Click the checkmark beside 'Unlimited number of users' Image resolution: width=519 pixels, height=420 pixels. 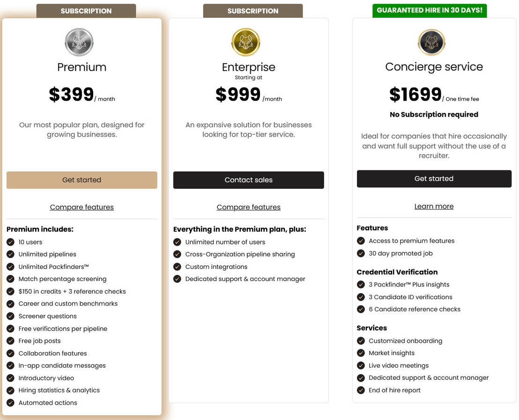[177, 242]
